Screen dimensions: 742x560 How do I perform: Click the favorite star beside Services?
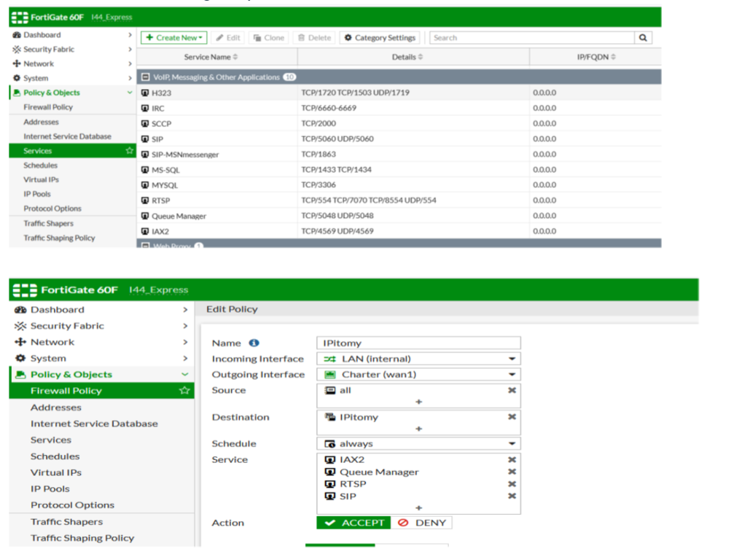(130, 151)
